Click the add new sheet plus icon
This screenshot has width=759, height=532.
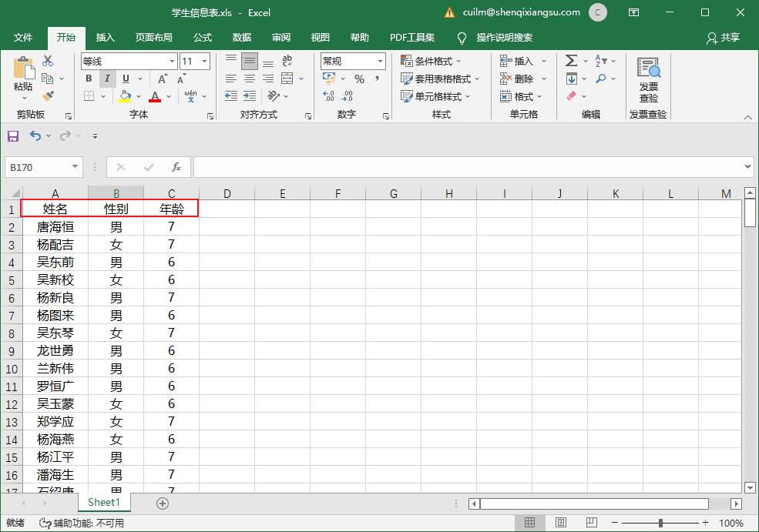[162, 503]
